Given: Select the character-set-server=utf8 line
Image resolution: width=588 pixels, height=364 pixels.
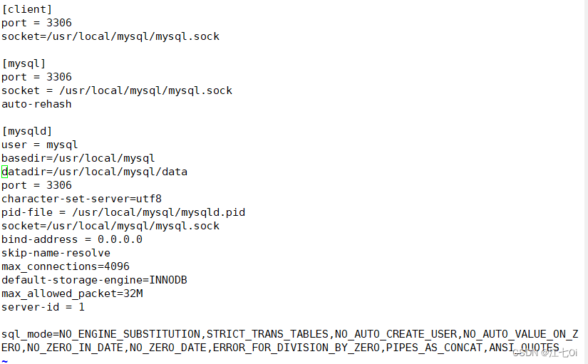Looking at the screenshot, I should [x=82, y=199].
